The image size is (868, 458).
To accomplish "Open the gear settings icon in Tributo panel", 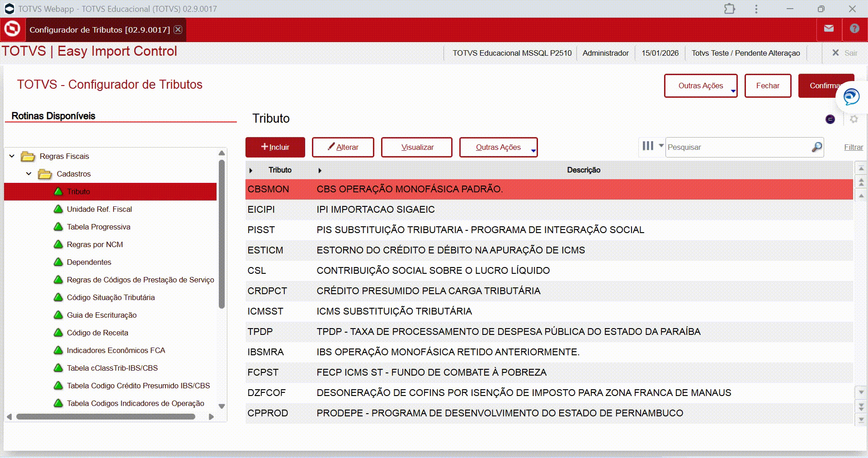I will click(x=854, y=119).
